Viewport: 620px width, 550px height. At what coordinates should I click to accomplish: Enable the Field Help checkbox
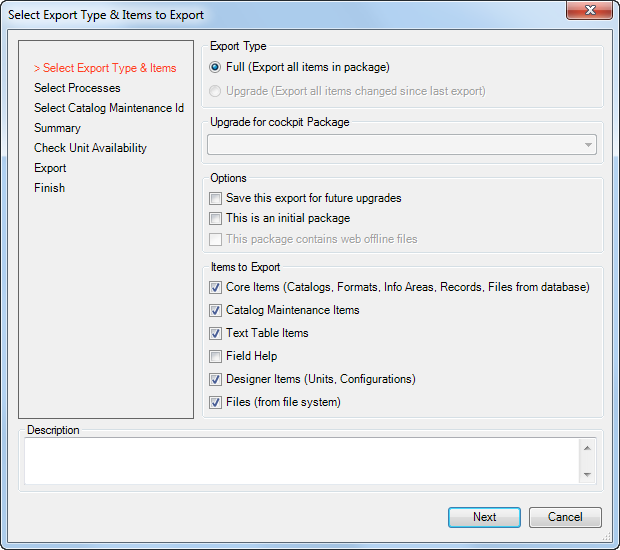pyautogui.click(x=215, y=356)
